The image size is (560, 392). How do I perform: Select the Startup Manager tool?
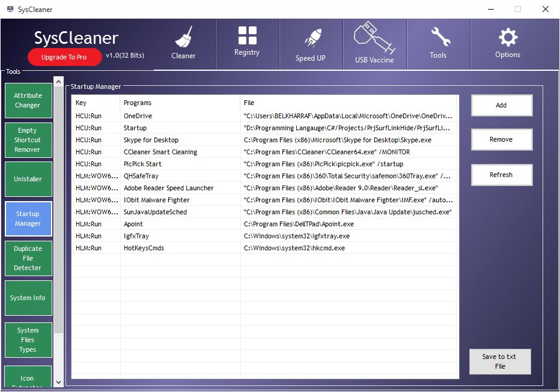28,219
